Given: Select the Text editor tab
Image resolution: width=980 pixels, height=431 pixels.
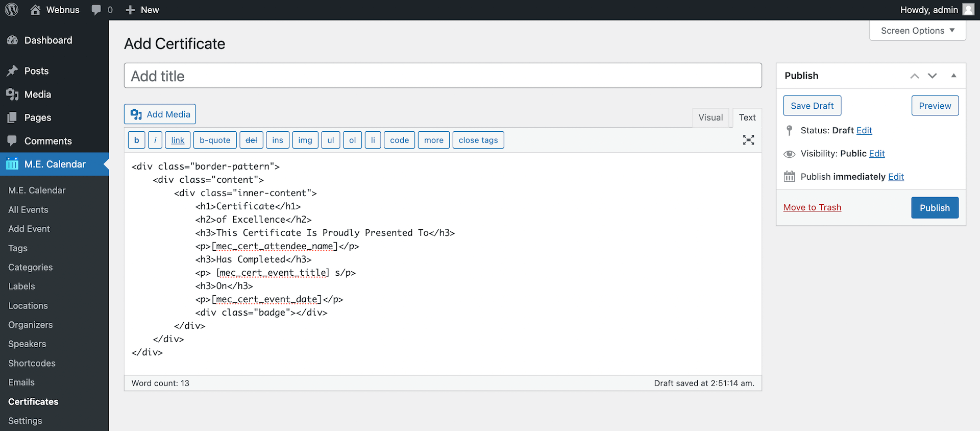Looking at the screenshot, I should click(x=747, y=117).
